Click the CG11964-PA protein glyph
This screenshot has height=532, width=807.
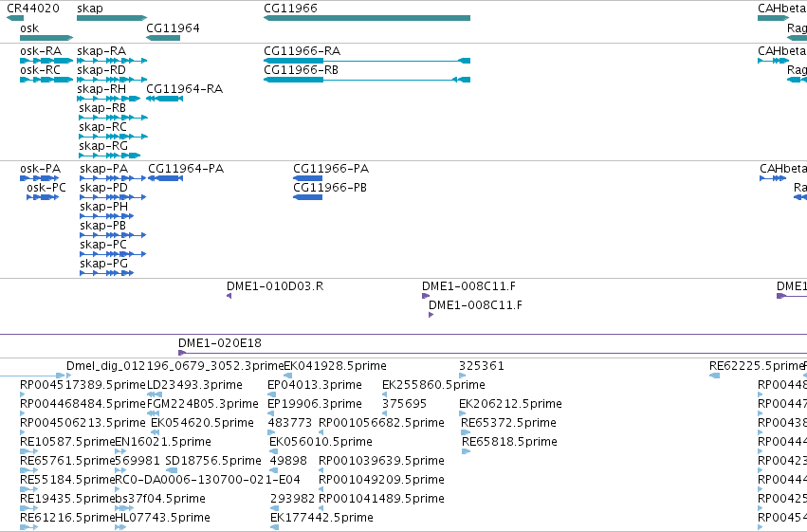166,178
